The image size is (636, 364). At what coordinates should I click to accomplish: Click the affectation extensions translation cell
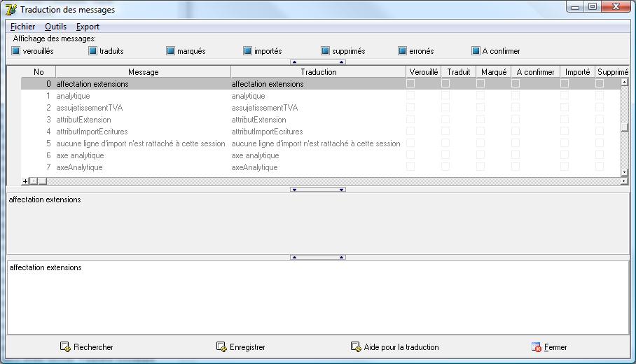tap(319, 84)
